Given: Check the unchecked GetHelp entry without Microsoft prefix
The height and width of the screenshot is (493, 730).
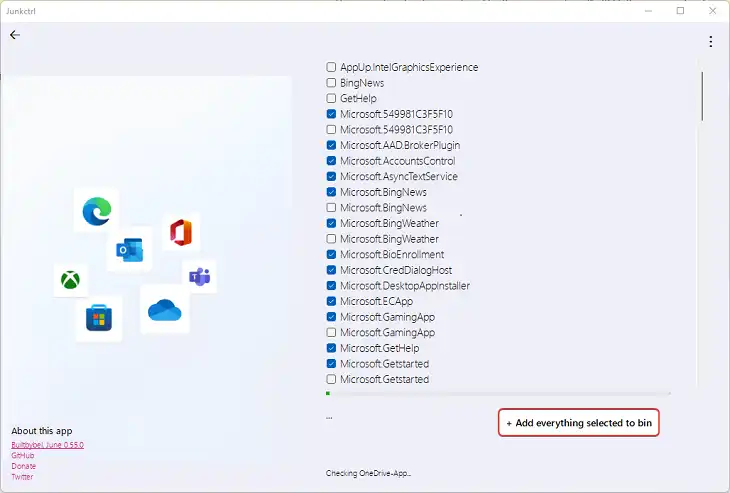Looking at the screenshot, I should (331, 98).
